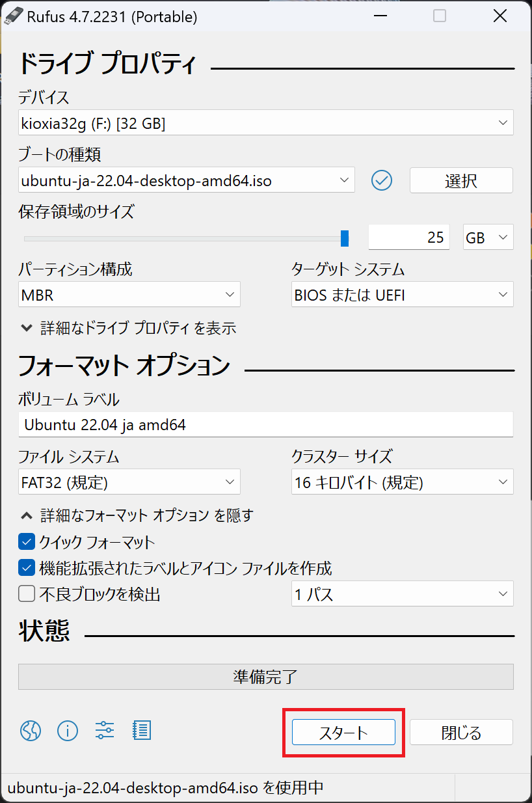The width and height of the screenshot is (532, 803).
Task: Open the about information icon
Action: click(x=68, y=731)
